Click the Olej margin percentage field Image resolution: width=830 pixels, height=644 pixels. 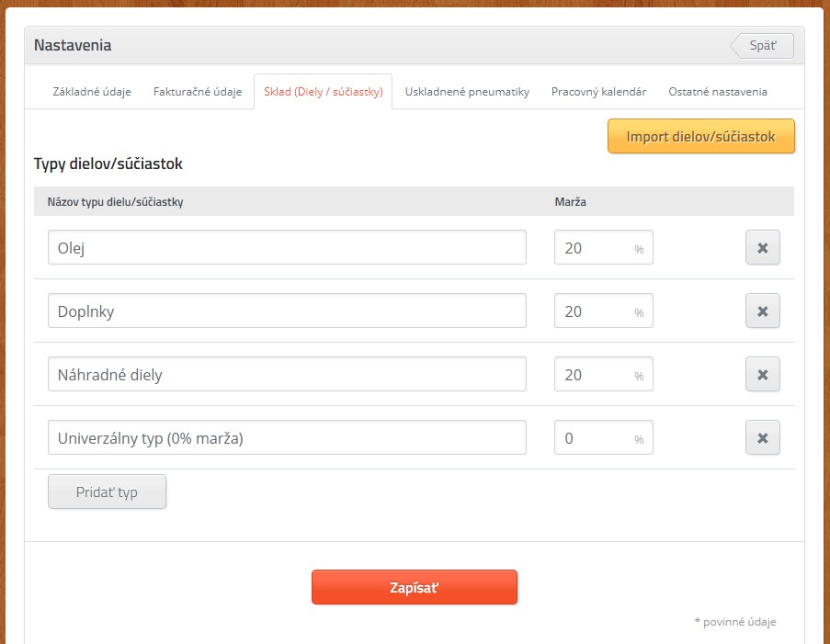click(595, 247)
